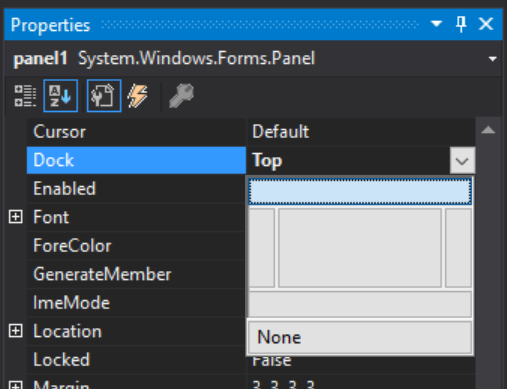Select the ForeColor property
This screenshot has width=507, height=389.
[136, 246]
